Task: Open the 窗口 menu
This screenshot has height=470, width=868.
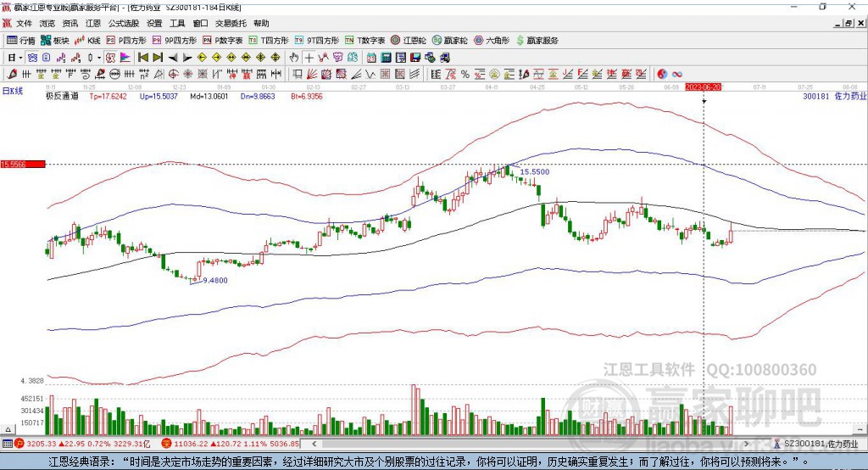Action: pyautogui.click(x=200, y=23)
